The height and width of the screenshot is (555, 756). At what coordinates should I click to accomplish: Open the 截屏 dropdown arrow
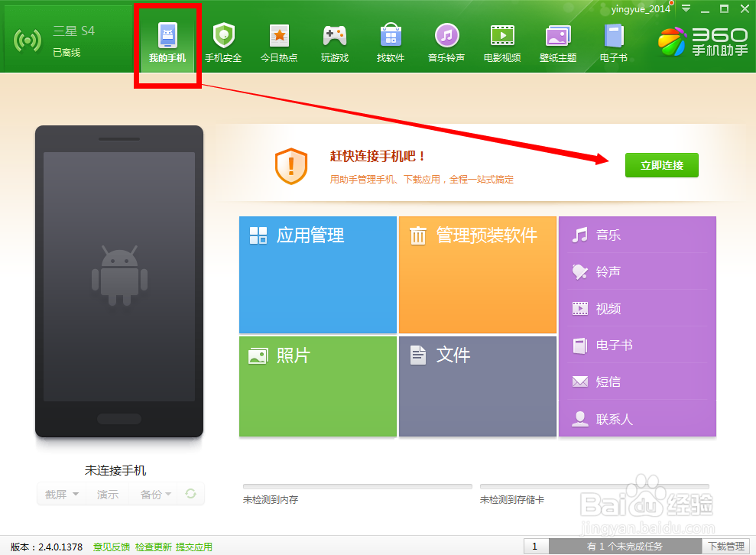pyautogui.click(x=75, y=494)
